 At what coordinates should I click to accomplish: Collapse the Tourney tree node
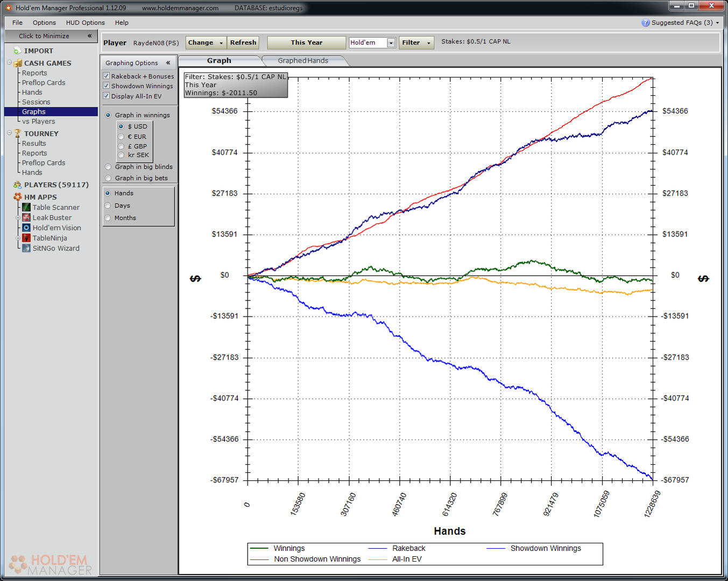click(x=9, y=133)
